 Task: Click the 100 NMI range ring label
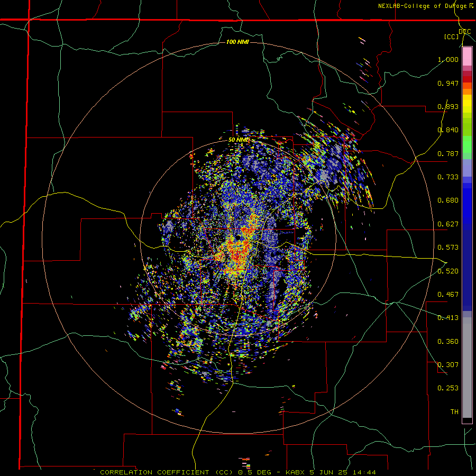(237, 42)
